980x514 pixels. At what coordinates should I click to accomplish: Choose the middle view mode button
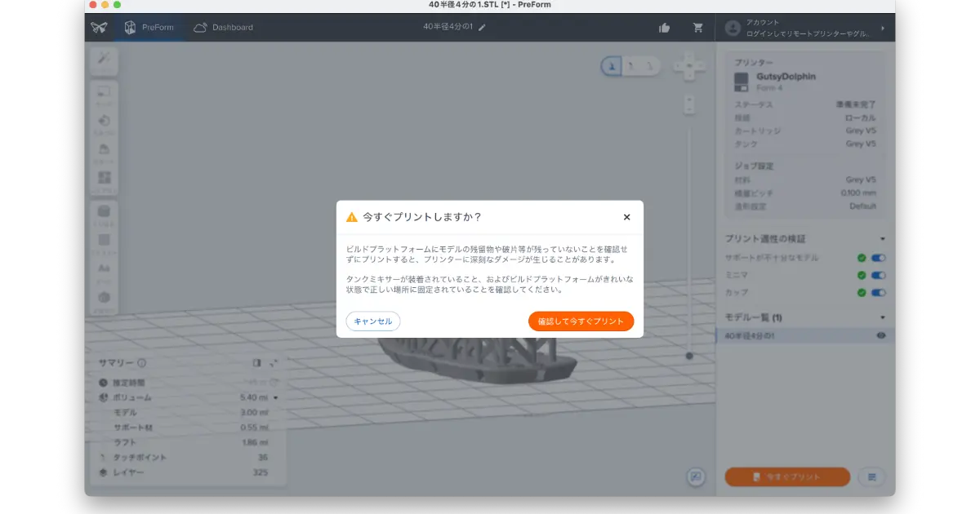pyautogui.click(x=630, y=66)
